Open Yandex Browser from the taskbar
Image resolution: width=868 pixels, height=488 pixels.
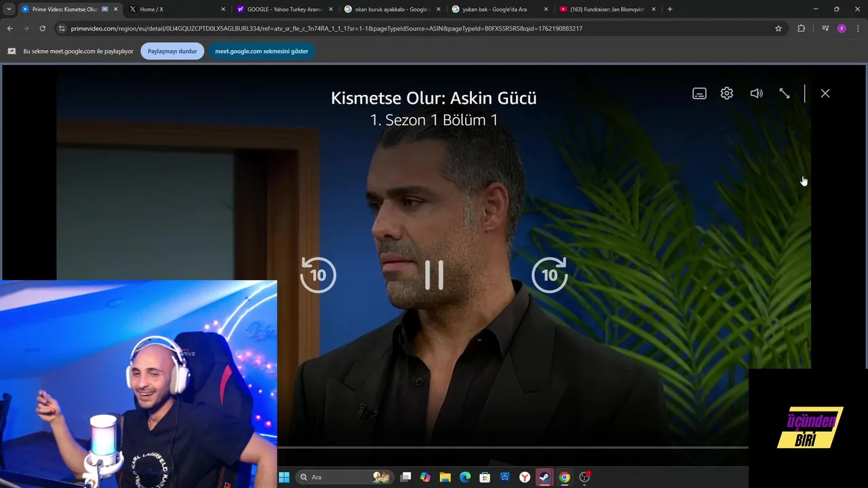tap(525, 477)
